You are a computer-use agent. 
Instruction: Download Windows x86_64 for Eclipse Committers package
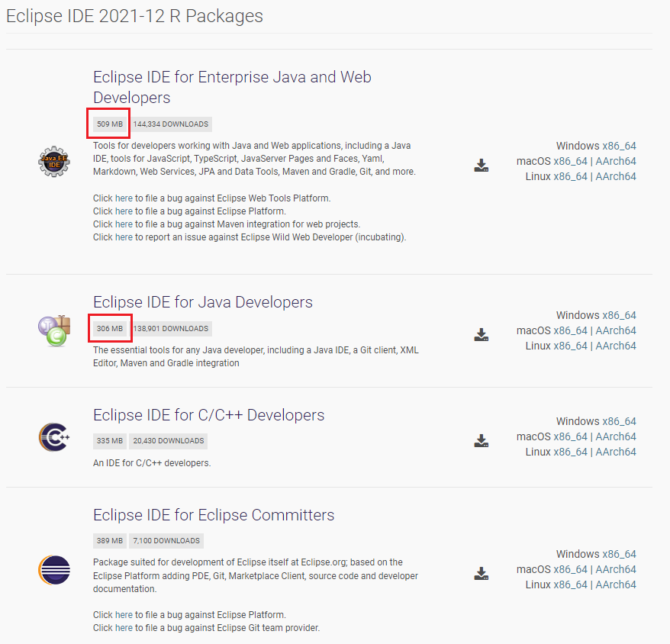pos(619,554)
